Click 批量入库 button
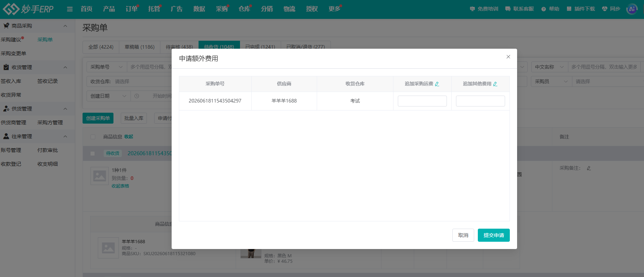The height and width of the screenshot is (277, 644). [x=134, y=118]
